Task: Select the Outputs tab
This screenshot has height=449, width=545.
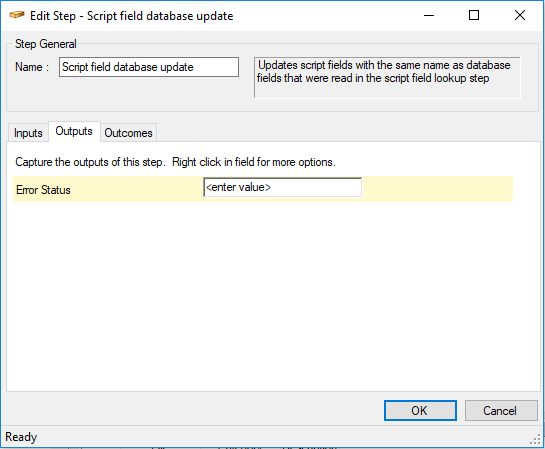Action: 74,131
